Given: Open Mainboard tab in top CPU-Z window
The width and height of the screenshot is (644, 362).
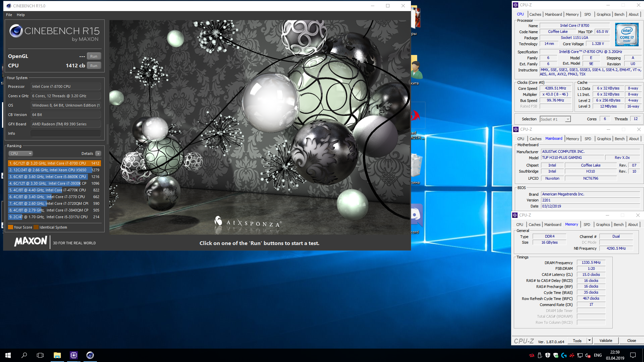Looking at the screenshot, I should coord(553,14).
